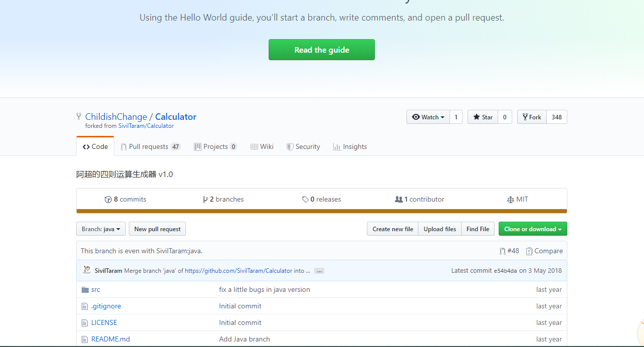Click the Compare link

544,251
